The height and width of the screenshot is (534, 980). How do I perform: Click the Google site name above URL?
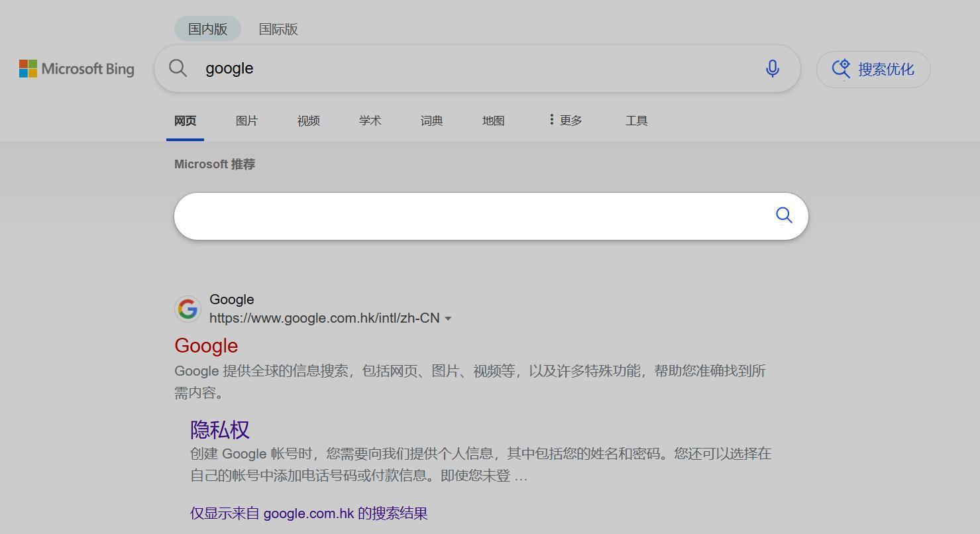point(232,299)
